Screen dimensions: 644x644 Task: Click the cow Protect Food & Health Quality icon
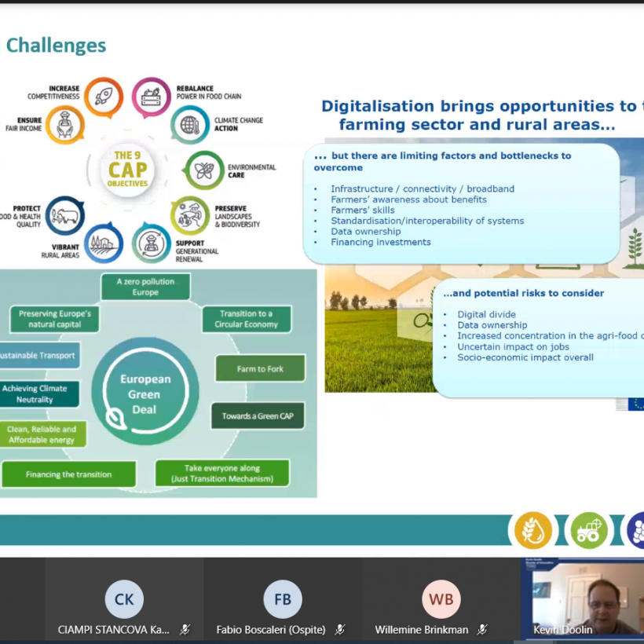click(x=65, y=215)
